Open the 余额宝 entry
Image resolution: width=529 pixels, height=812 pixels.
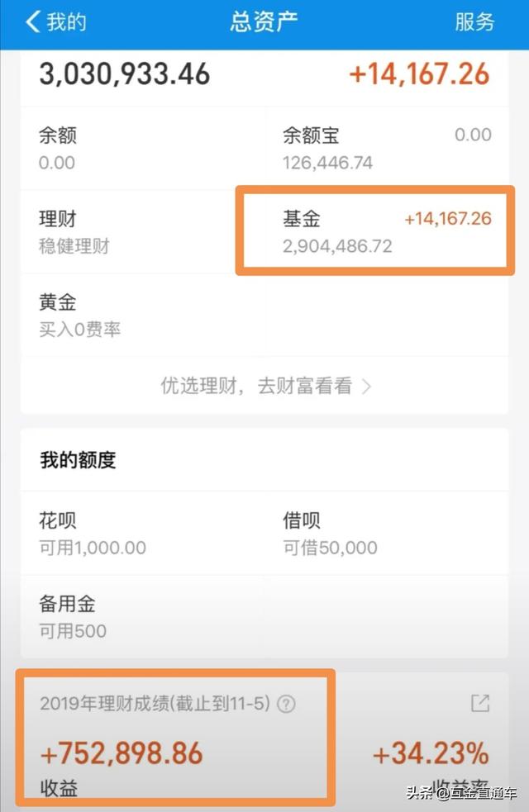[386, 149]
